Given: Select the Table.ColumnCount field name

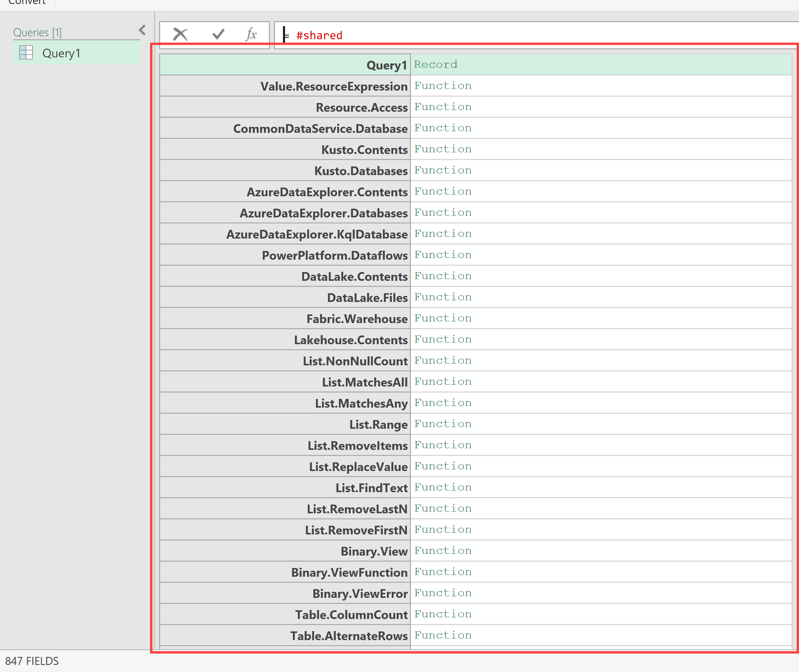Looking at the screenshot, I should point(285,615).
